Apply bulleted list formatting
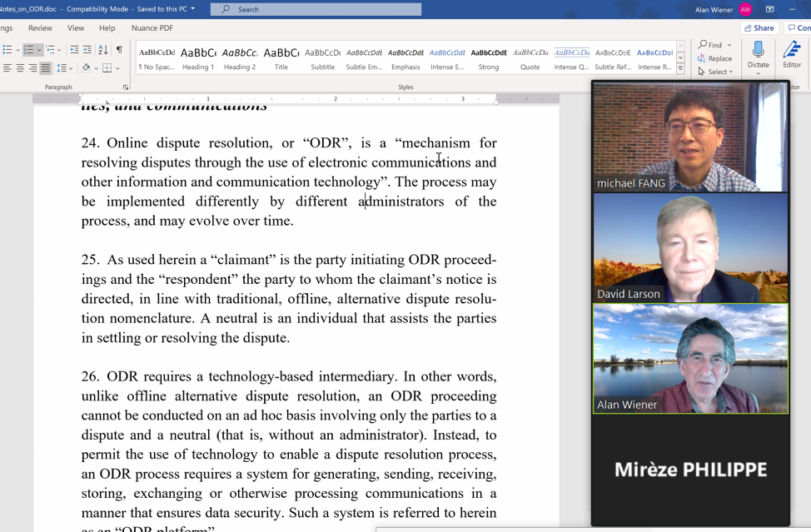The image size is (811, 532). click(x=7, y=50)
